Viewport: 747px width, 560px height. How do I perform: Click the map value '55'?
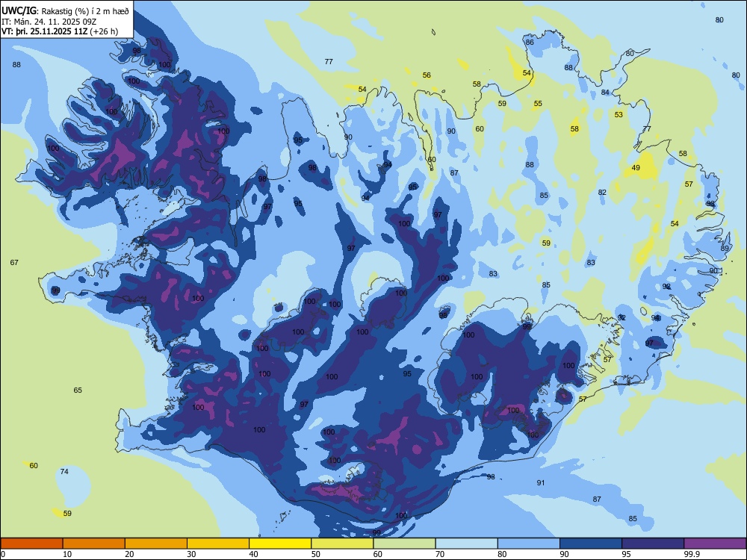click(x=538, y=103)
